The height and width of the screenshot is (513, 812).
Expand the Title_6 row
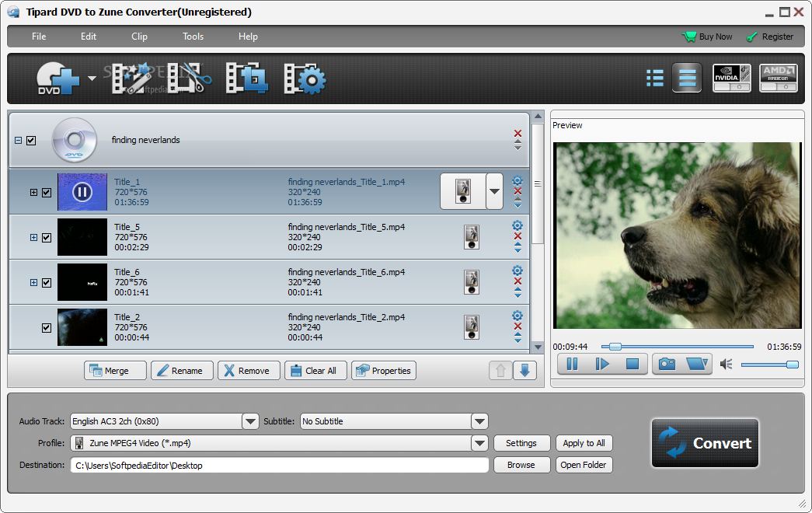(x=33, y=283)
